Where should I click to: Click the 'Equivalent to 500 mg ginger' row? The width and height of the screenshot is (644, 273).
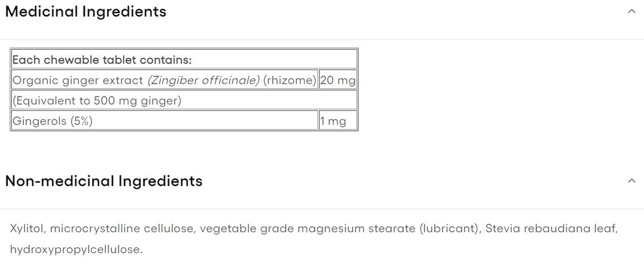pos(97,101)
